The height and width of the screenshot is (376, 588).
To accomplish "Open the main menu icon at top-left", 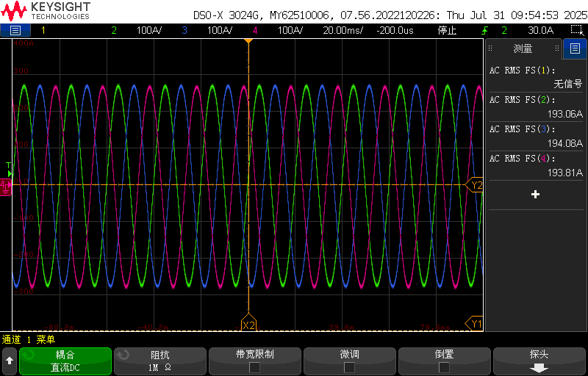I will (15, 30).
